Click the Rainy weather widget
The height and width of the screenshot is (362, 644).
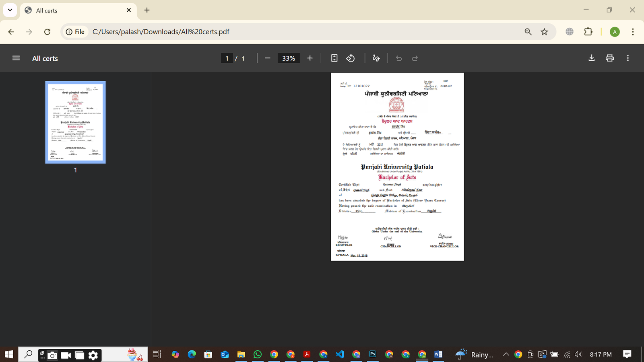pyautogui.click(x=474, y=354)
